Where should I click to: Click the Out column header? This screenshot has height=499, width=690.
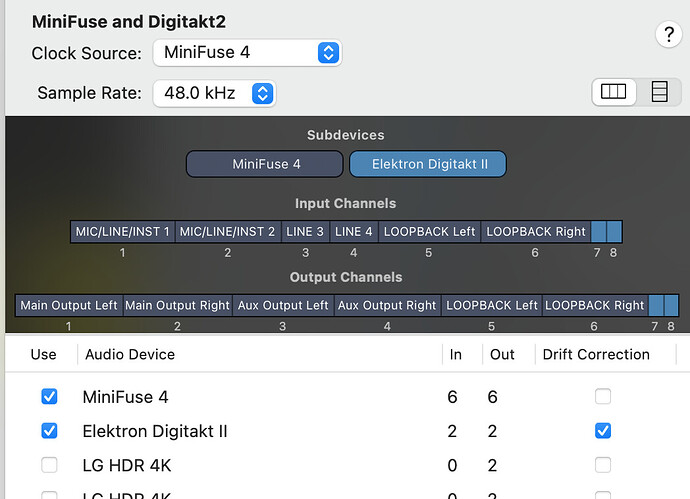502,355
